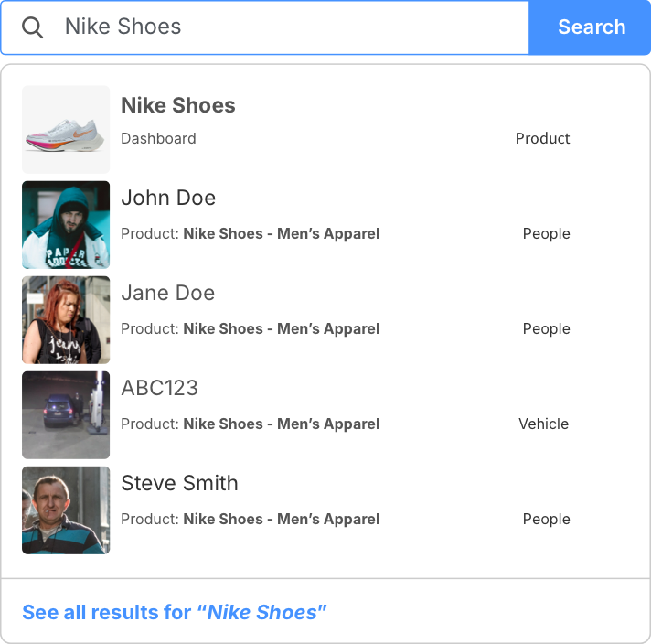Click Steve Smith's Nike Shoes - Men's Apparel text
The image size is (651, 644).
coord(282,519)
